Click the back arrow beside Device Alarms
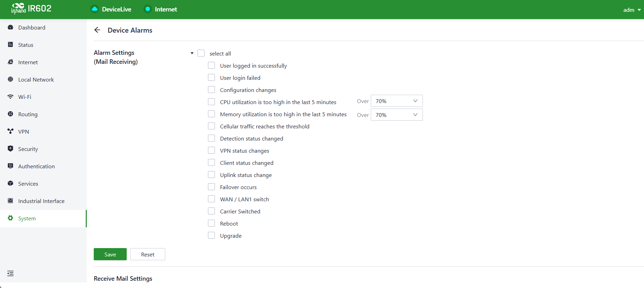Viewport: 644px width, 288px height. [x=97, y=30]
